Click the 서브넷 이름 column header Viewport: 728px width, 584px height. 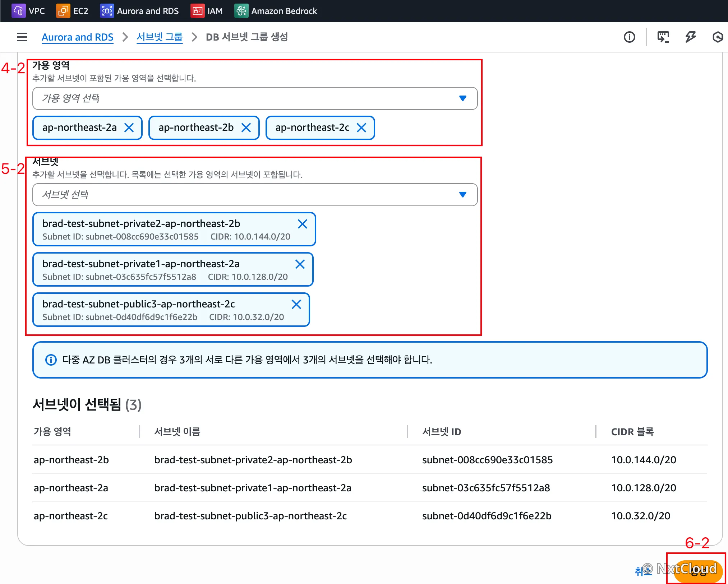click(178, 432)
